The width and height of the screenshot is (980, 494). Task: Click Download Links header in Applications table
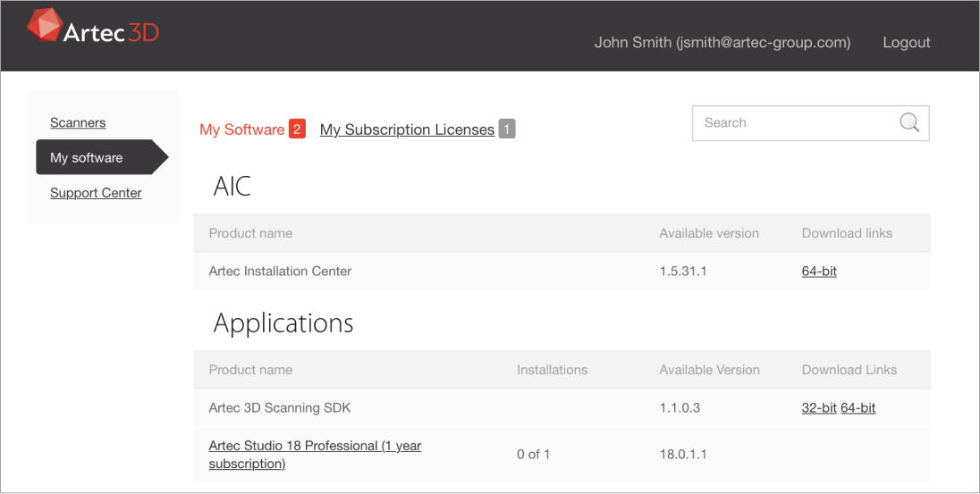[x=849, y=370]
